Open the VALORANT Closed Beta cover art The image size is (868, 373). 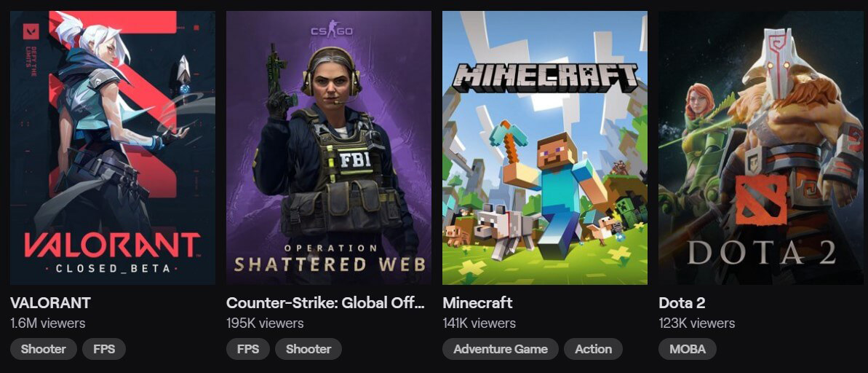pos(112,147)
